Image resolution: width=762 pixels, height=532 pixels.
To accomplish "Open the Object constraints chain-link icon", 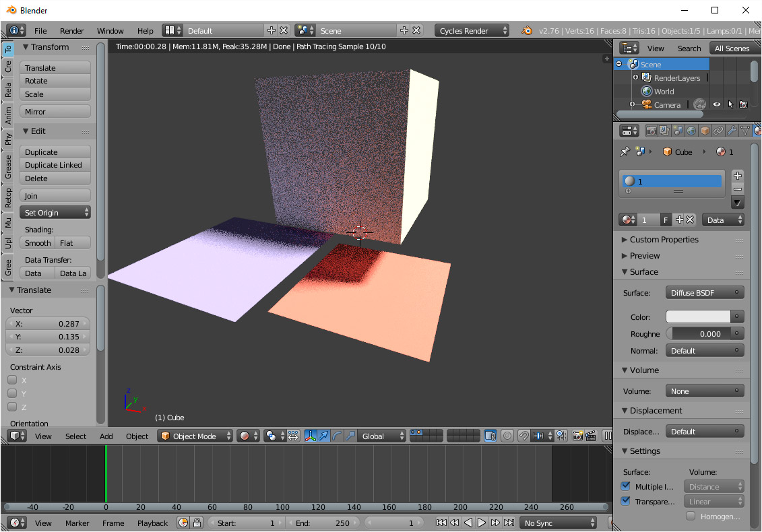I will tap(718, 131).
